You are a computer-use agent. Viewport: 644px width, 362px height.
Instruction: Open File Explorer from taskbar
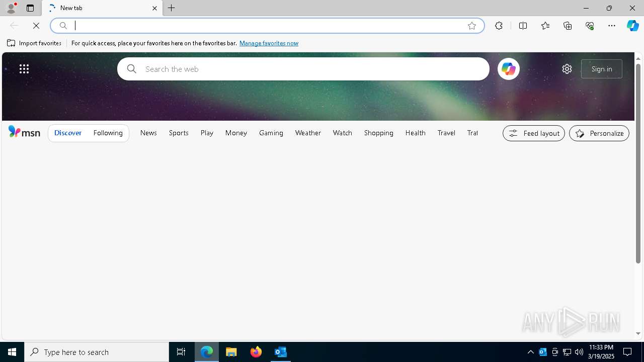[x=231, y=352]
